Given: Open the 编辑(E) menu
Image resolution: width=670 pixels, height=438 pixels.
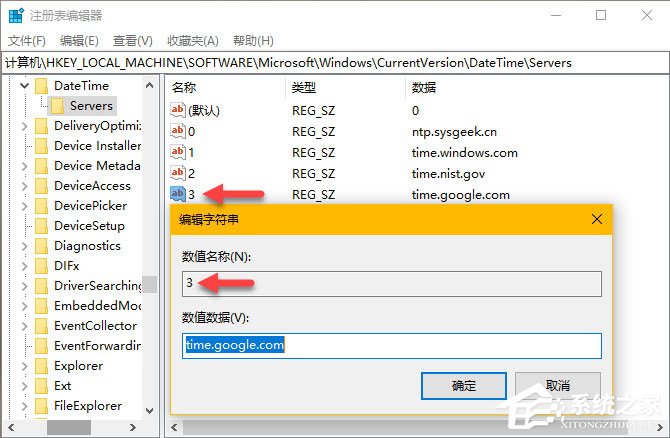Looking at the screenshot, I should point(79,41).
